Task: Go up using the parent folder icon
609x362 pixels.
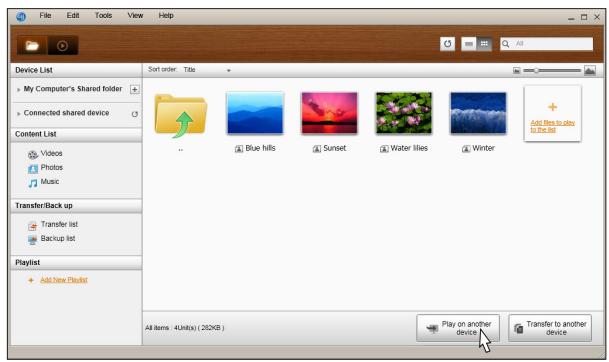Action: tap(181, 116)
